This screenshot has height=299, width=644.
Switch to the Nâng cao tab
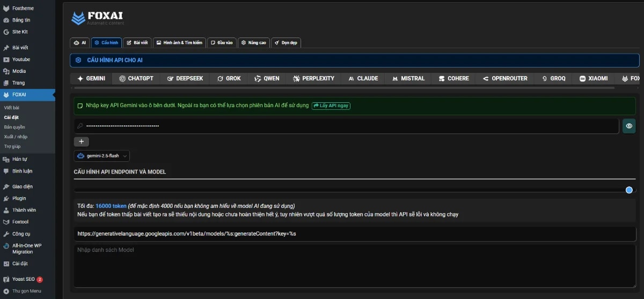253,42
